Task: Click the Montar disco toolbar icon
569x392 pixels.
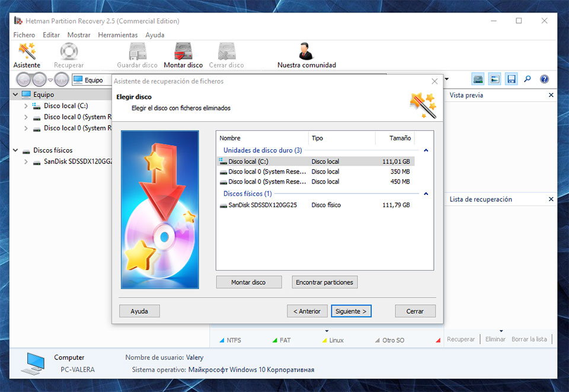Action: pyautogui.click(x=183, y=56)
